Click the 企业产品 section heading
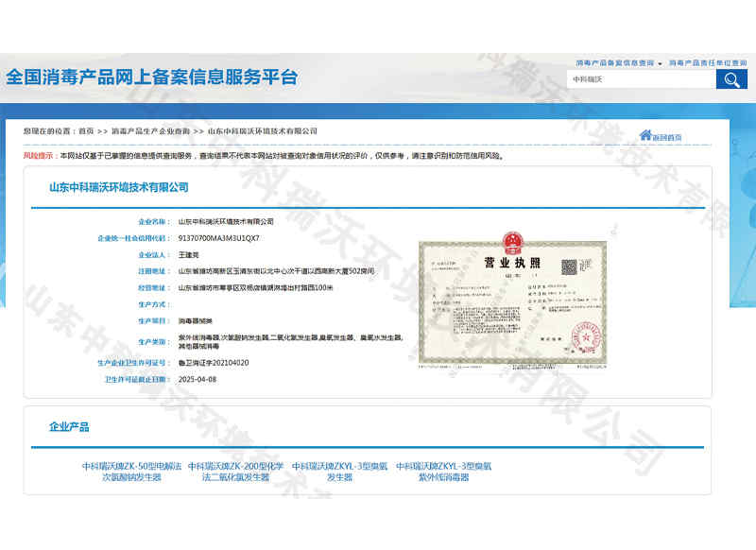The height and width of the screenshot is (550, 756). point(69,427)
